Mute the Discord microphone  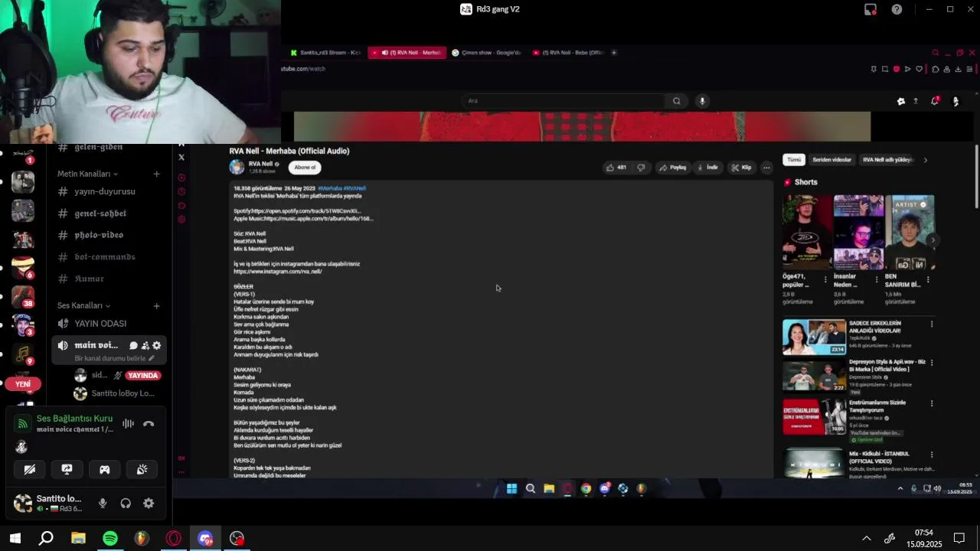[103, 503]
